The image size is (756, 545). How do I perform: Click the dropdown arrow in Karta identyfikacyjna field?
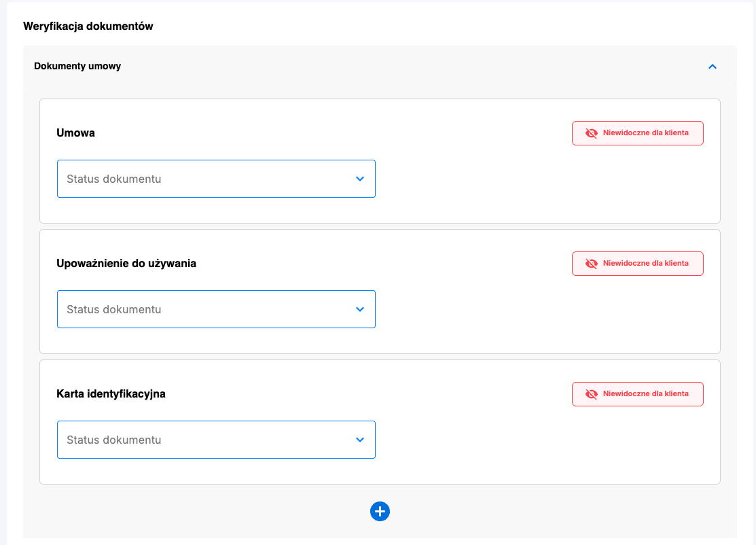pyautogui.click(x=360, y=440)
